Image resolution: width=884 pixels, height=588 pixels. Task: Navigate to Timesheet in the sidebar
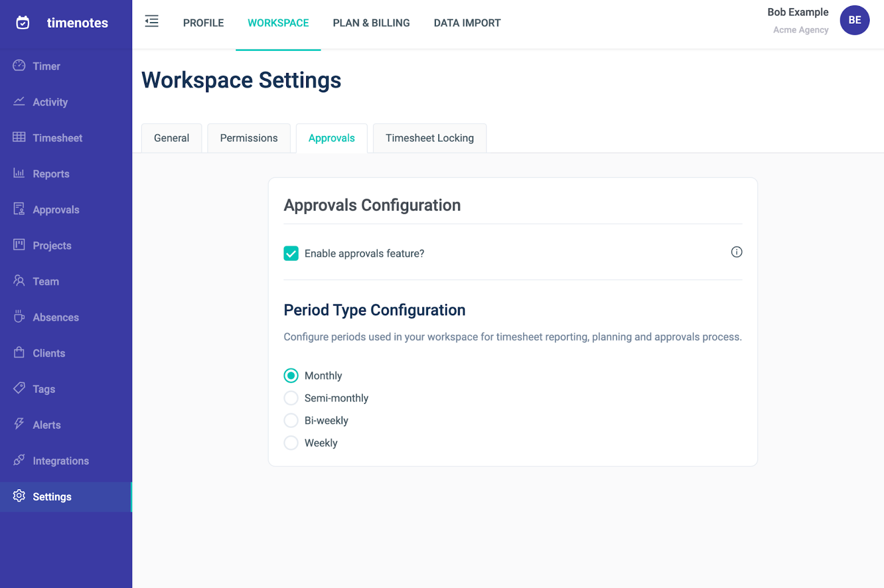pyautogui.click(x=66, y=138)
